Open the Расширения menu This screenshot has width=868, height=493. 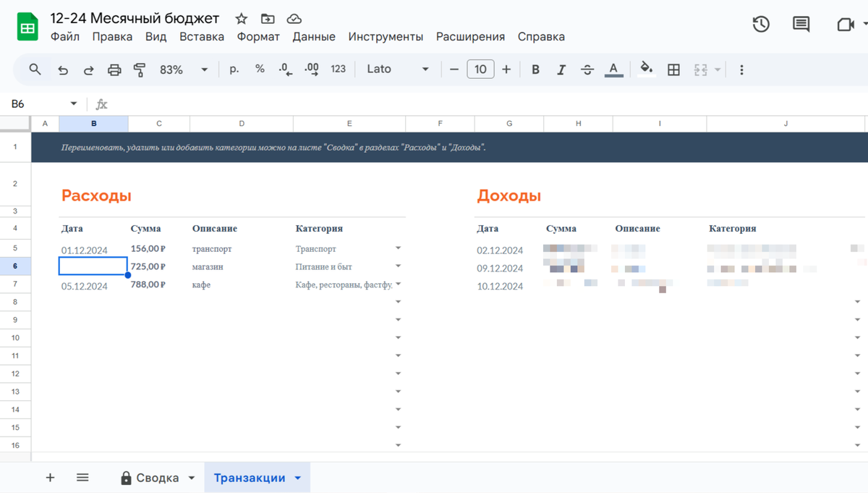[471, 36]
